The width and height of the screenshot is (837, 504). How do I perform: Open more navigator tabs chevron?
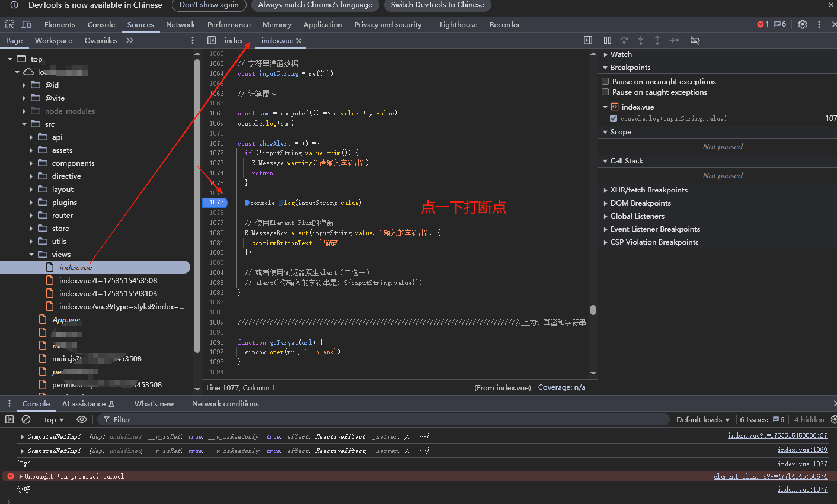pyautogui.click(x=130, y=40)
